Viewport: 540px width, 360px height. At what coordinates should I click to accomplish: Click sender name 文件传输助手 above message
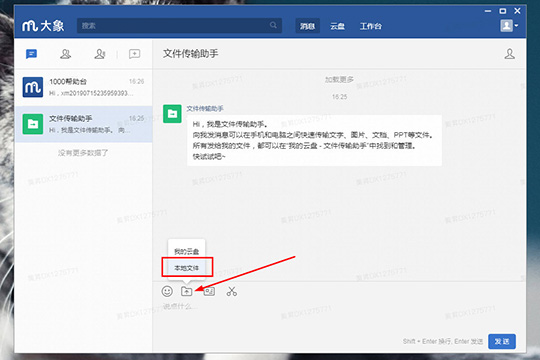tap(205, 109)
